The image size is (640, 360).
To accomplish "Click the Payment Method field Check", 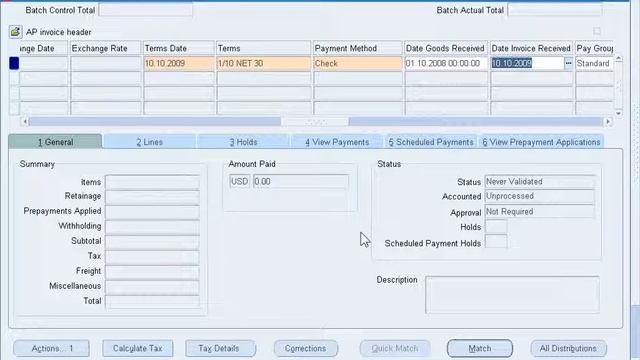I will [x=358, y=63].
